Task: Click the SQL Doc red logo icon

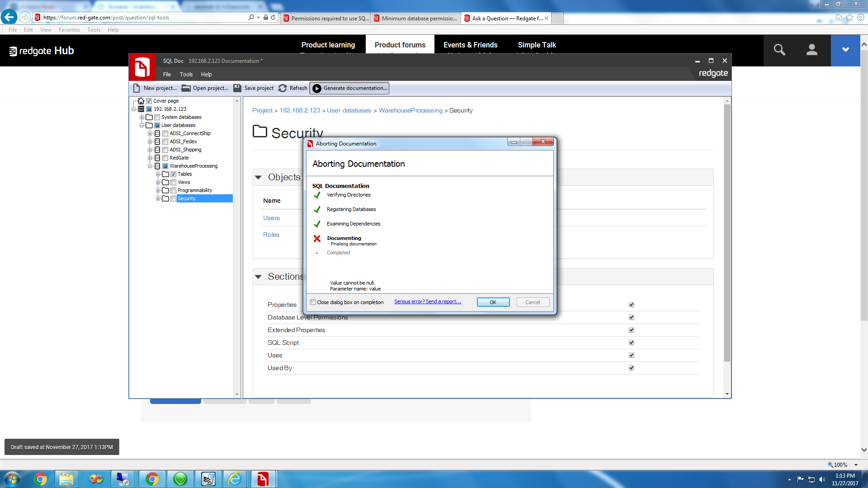Action: point(142,67)
